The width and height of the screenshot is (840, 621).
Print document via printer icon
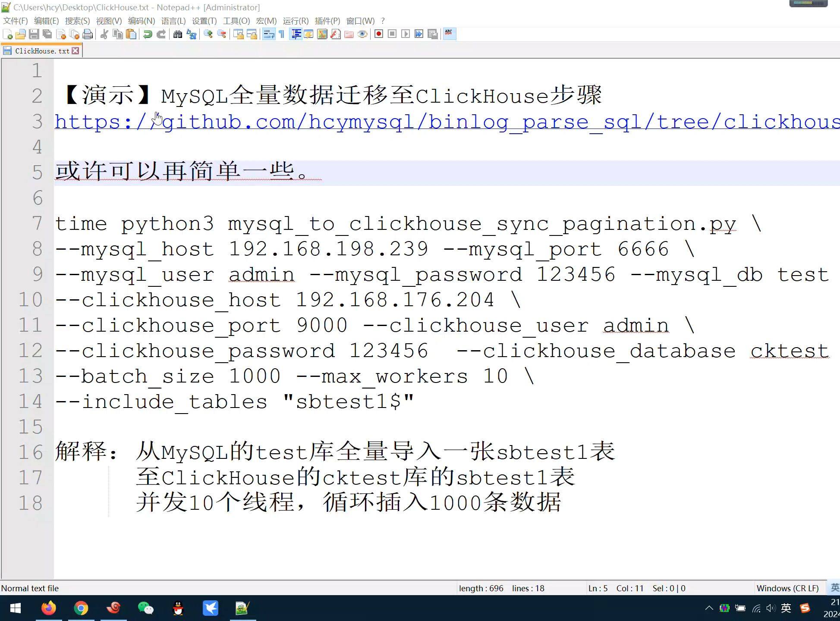tap(87, 34)
